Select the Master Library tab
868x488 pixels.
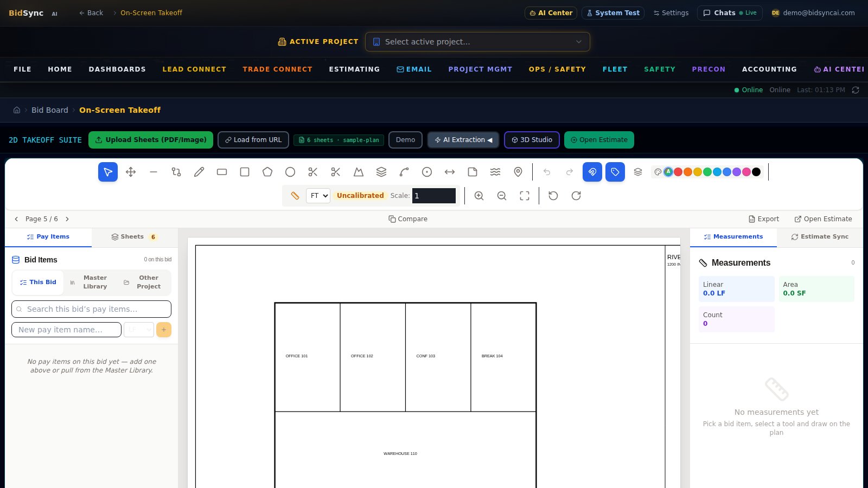coord(90,282)
